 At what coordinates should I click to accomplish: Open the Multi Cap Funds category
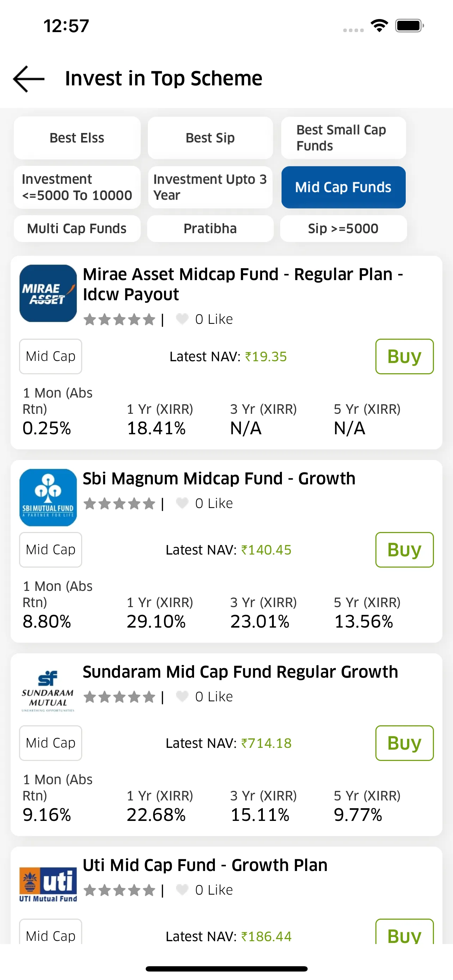click(x=77, y=229)
